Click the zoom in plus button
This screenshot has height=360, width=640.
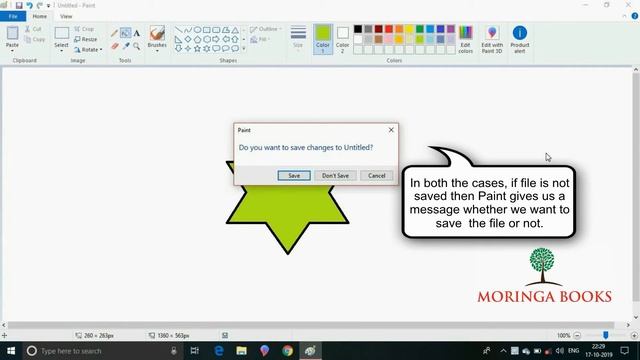pyautogui.click(x=634, y=336)
